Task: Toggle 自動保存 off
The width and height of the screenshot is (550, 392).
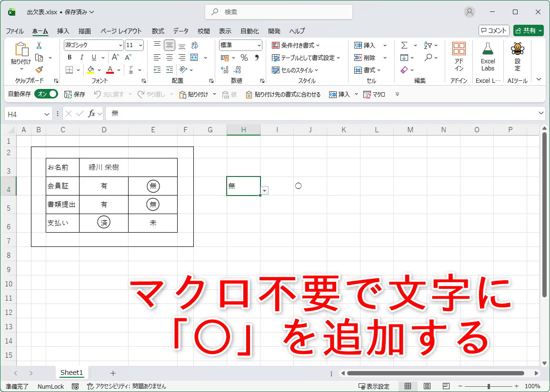Action: [x=46, y=94]
